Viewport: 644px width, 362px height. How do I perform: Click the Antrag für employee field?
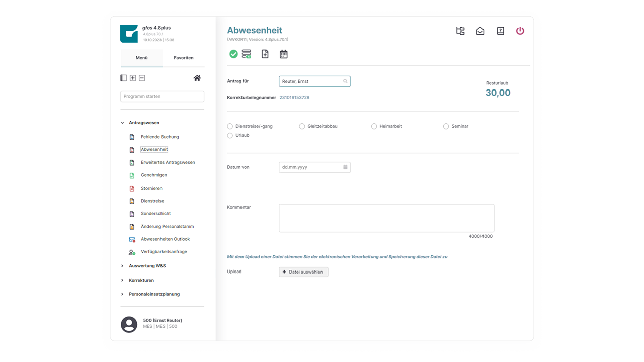coord(314,81)
